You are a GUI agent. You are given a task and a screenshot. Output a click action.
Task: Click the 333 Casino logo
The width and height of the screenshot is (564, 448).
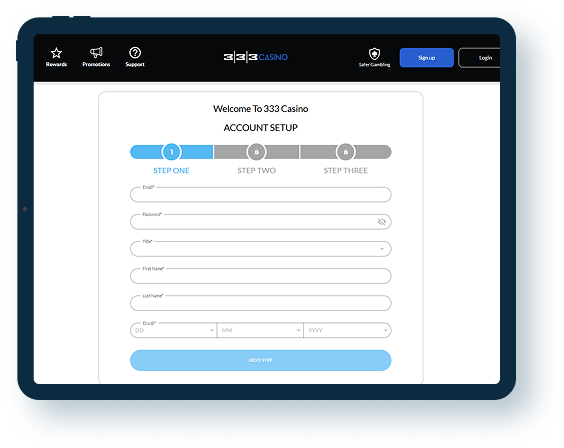point(256,57)
